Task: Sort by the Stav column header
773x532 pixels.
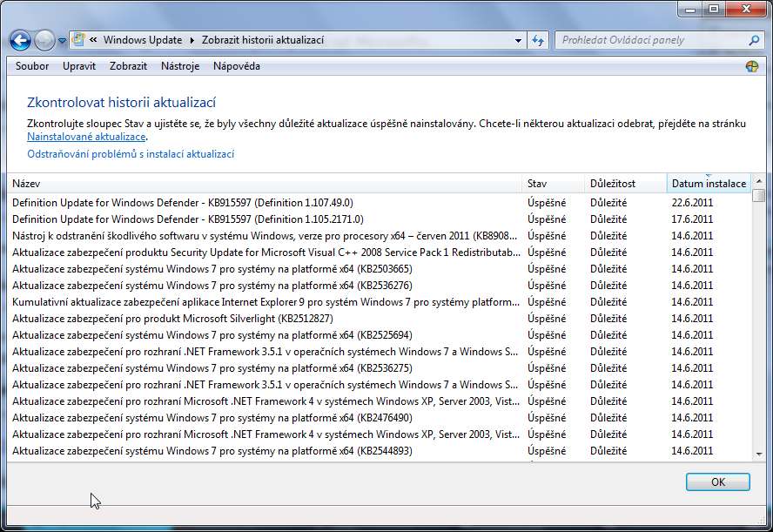Action: tap(553, 184)
